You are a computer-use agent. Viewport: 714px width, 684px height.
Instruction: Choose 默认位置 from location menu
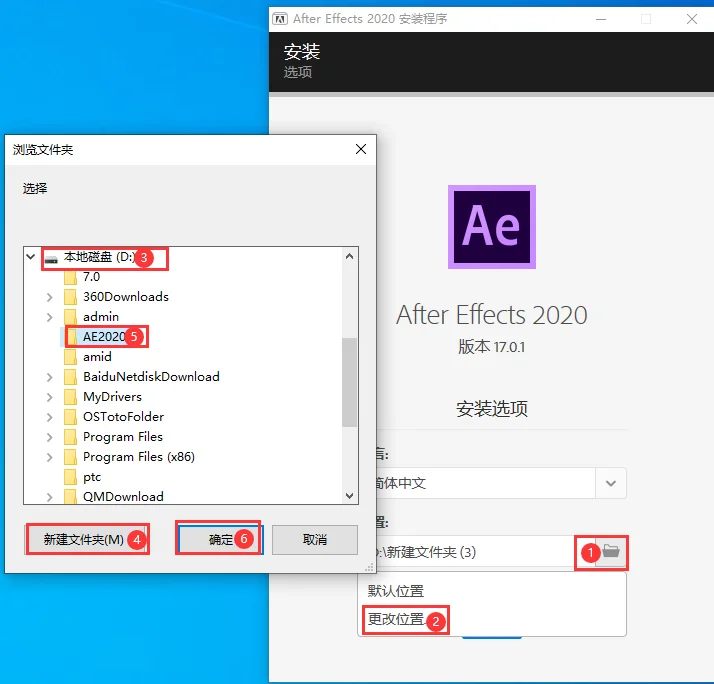(395, 591)
